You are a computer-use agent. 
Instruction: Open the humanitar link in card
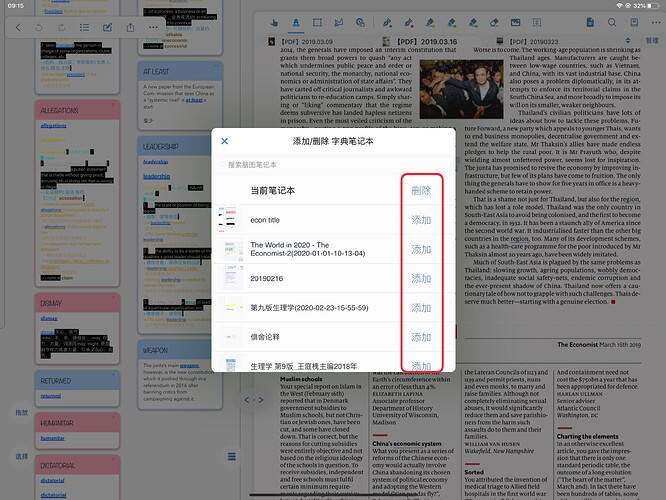[x=53, y=438]
